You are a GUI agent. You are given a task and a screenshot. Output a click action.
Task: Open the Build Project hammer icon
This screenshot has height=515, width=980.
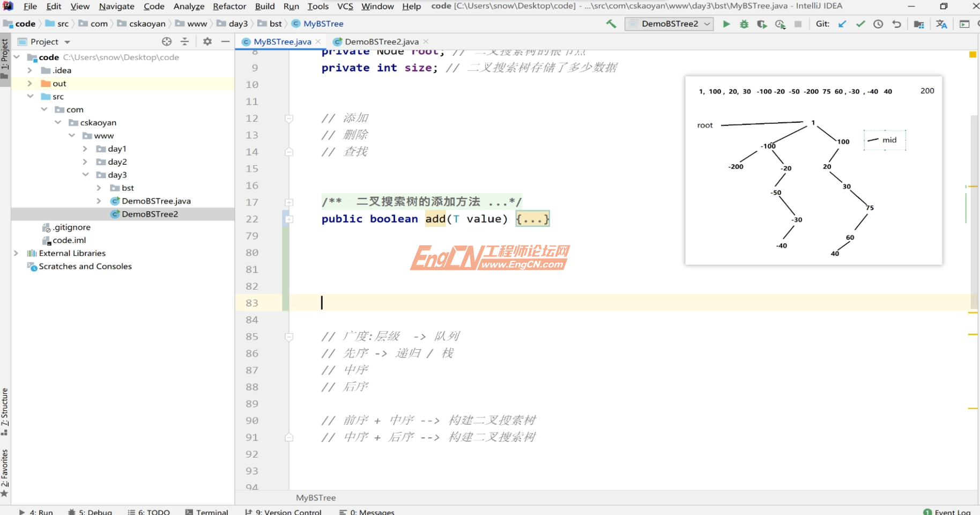click(x=610, y=24)
